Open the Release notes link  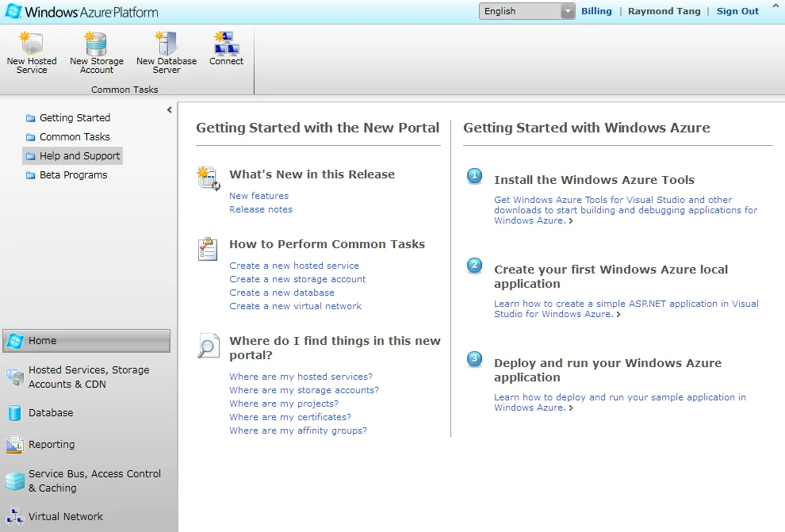[x=261, y=209]
